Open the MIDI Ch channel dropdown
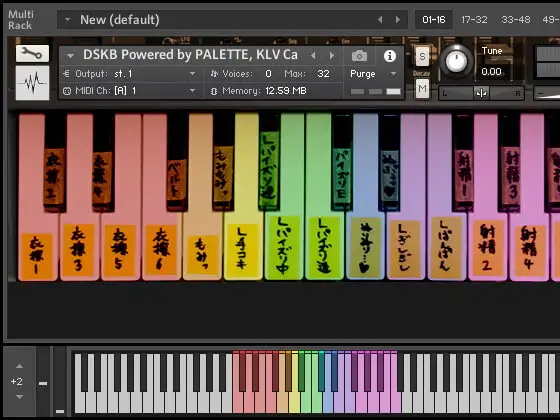 [x=130, y=91]
